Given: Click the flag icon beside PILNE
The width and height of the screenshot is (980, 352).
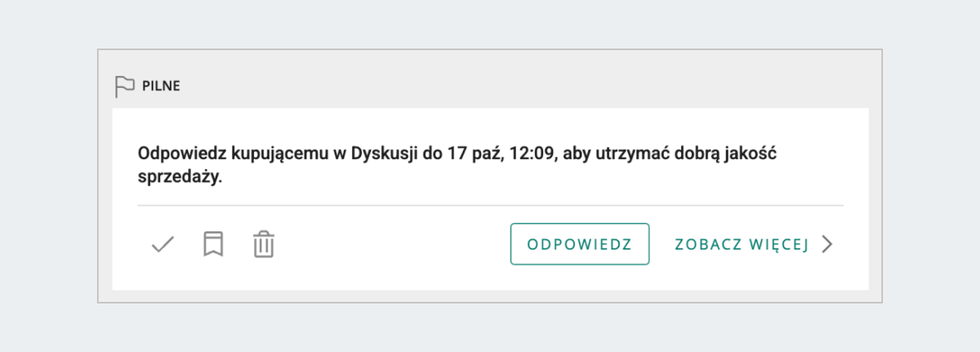Looking at the screenshot, I should [x=124, y=87].
